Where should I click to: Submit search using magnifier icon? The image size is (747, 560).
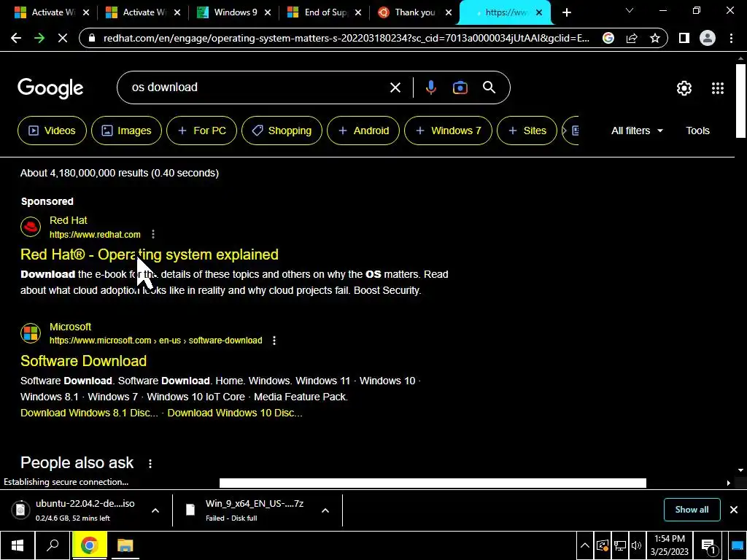point(489,87)
